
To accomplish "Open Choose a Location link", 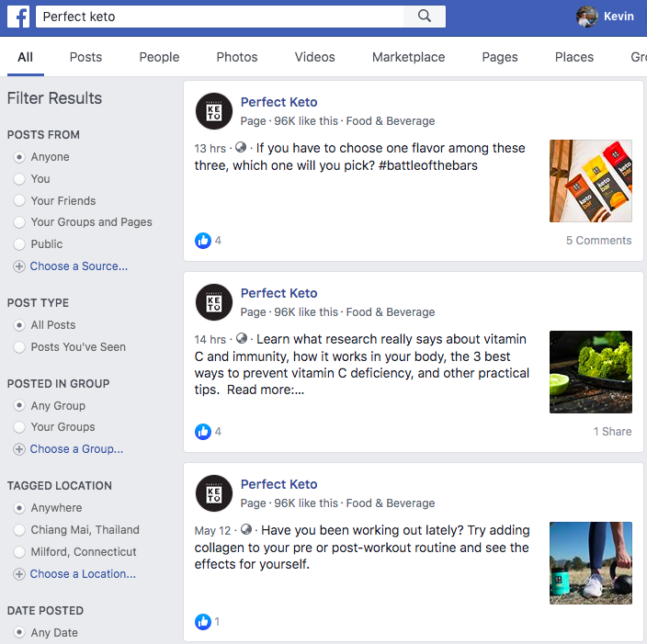I will 83,574.
